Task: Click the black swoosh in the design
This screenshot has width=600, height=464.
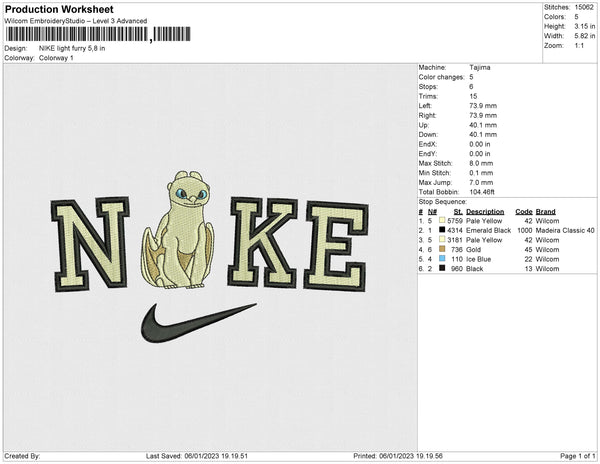Action: [x=198, y=323]
